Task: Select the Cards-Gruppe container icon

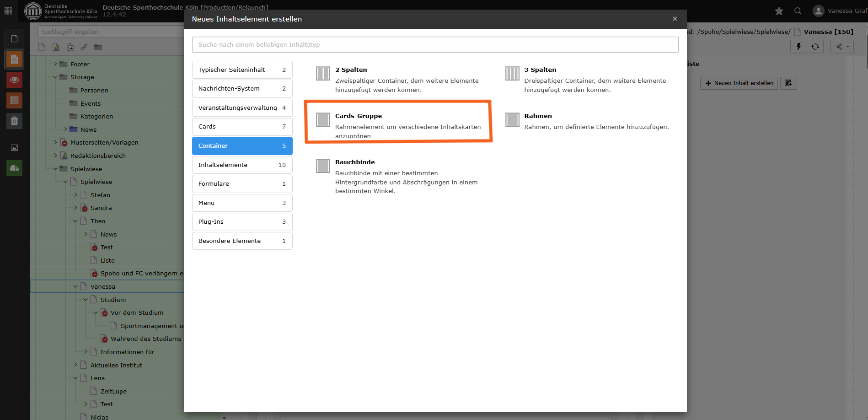Action: coord(323,120)
